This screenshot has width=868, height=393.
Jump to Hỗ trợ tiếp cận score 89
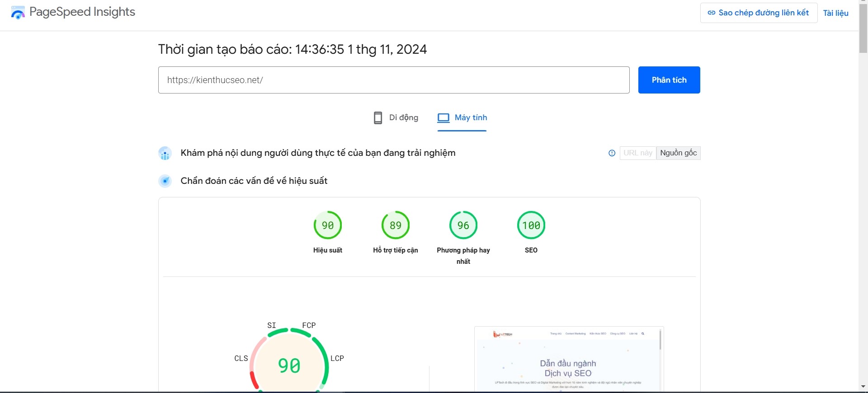(396, 225)
